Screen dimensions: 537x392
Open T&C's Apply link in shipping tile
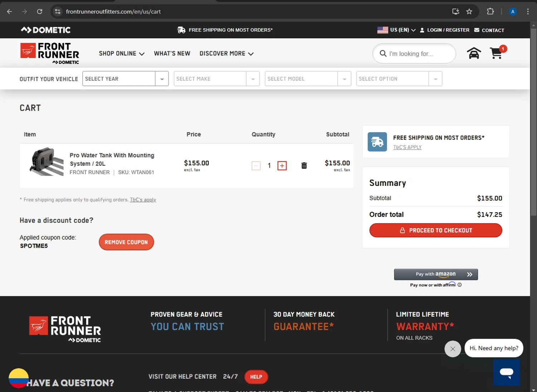click(x=407, y=147)
